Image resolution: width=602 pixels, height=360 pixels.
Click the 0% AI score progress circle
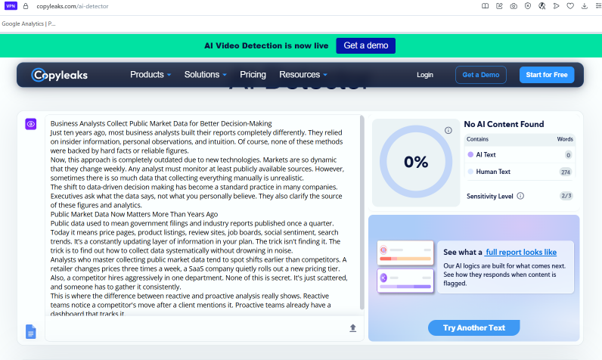point(416,162)
